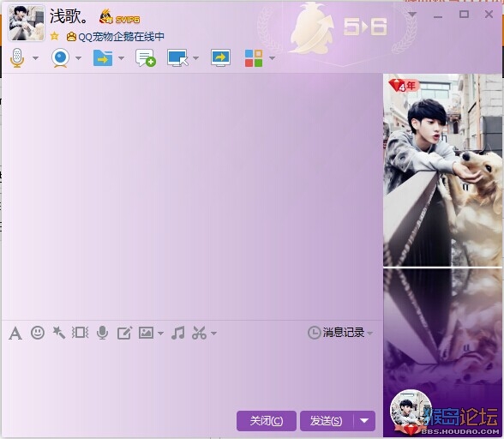
Task: Create discussion group with chat plus icon
Action: pyautogui.click(x=146, y=58)
